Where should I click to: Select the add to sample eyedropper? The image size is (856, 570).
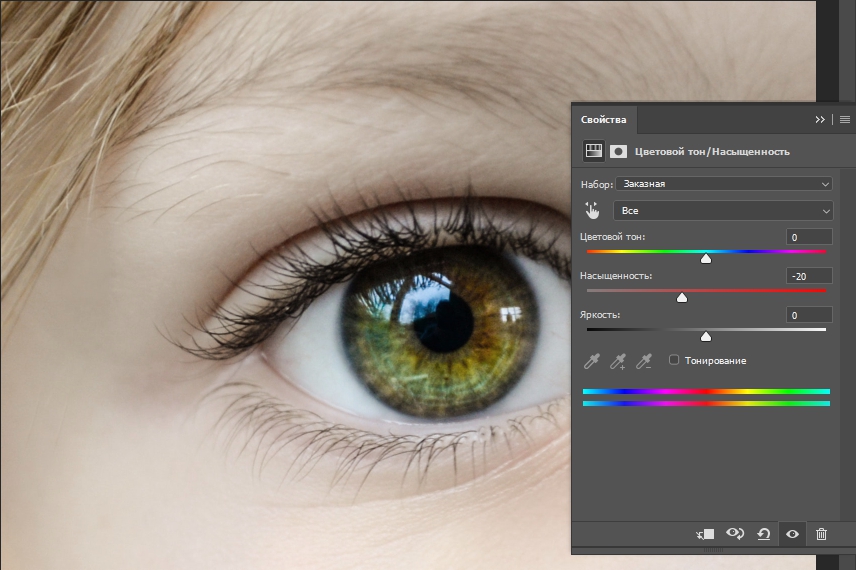618,361
